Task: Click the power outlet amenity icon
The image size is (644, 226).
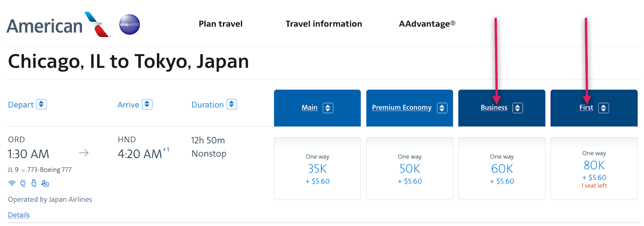Action: tap(23, 183)
